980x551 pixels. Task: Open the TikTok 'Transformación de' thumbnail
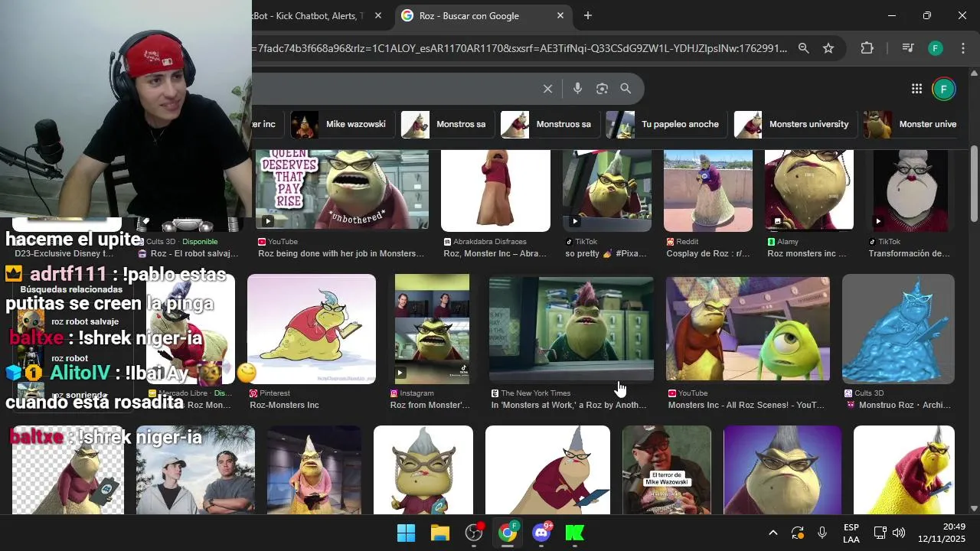coord(910,191)
